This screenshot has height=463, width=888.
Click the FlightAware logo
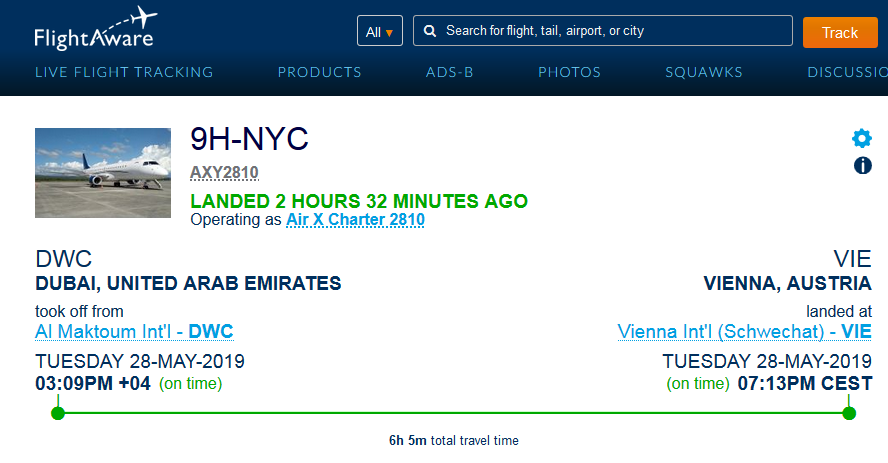click(97, 30)
